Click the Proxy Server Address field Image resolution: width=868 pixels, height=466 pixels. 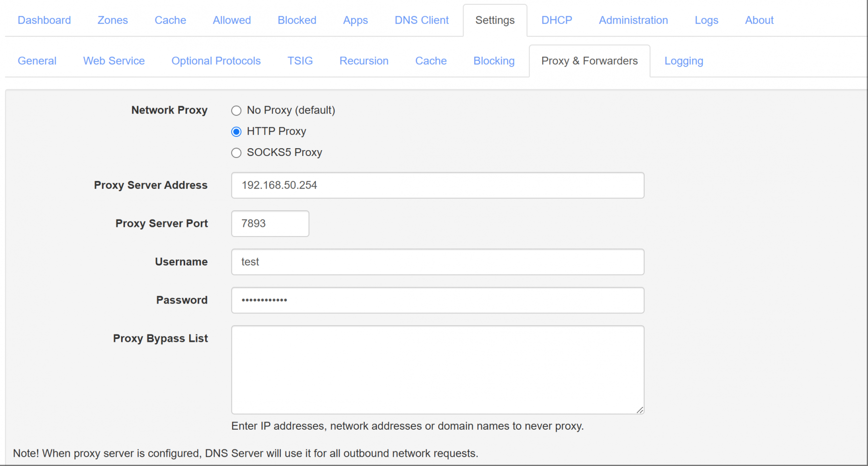(x=437, y=185)
